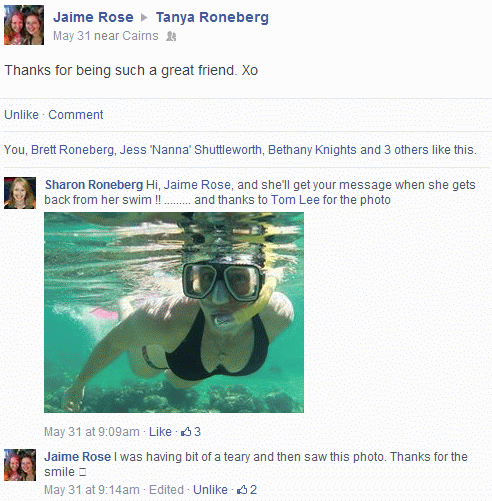
Task: Click the arrow between Jaime Rose and Tanya Roneberg
Action: coord(144,17)
